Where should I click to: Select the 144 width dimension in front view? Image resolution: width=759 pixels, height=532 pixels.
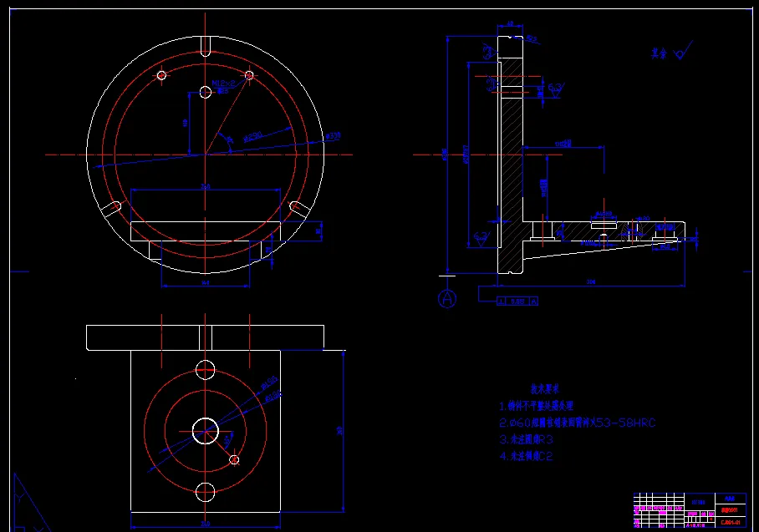point(206,282)
